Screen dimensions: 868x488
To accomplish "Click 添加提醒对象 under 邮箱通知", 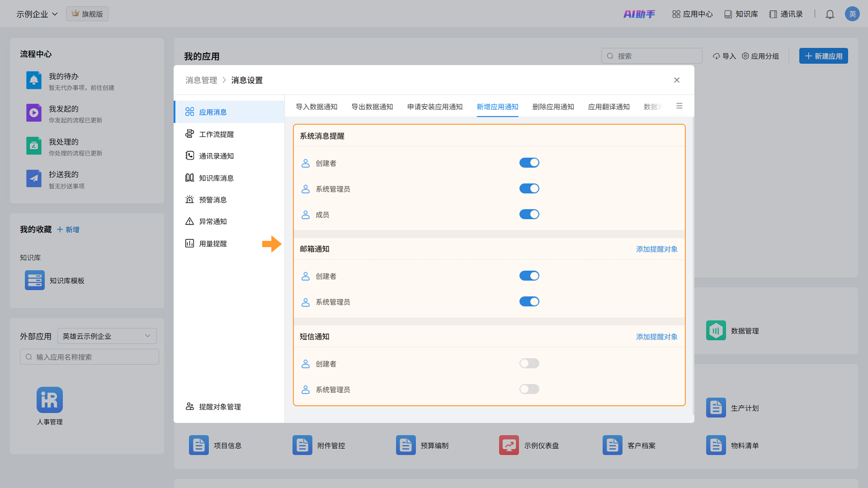I will 656,249.
